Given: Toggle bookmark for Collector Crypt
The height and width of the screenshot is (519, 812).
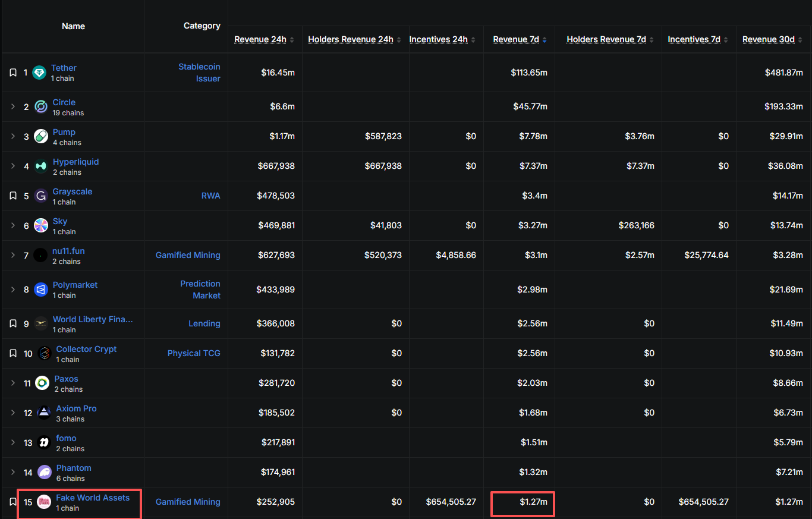Looking at the screenshot, I should tap(13, 354).
